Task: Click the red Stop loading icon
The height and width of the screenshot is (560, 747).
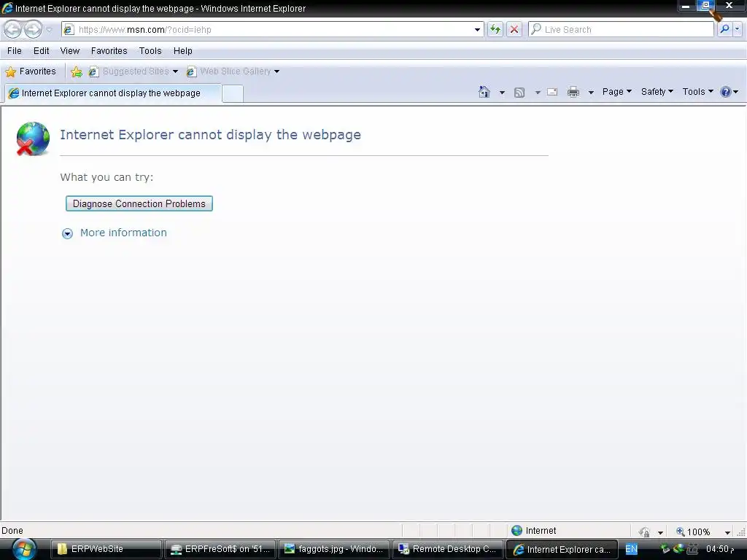Action: 514,29
